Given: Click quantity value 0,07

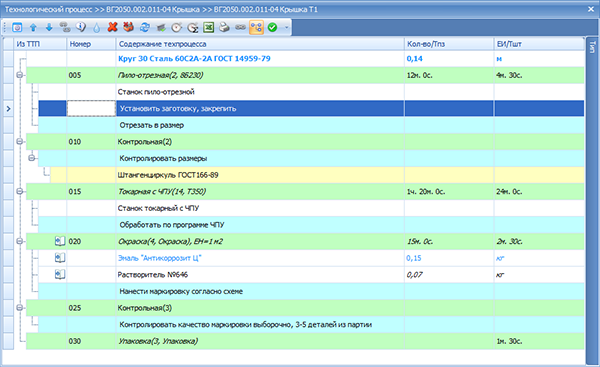Looking at the screenshot, I should tap(414, 275).
